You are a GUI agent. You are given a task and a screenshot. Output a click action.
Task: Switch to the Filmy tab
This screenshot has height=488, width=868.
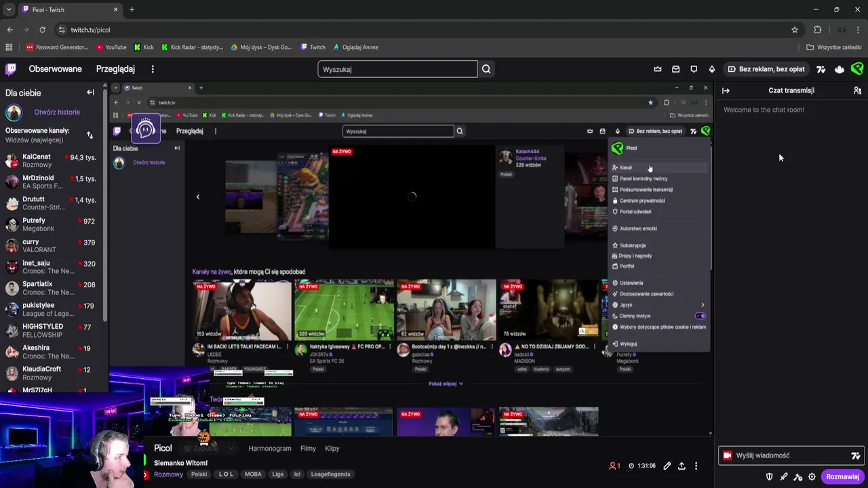click(308, 448)
